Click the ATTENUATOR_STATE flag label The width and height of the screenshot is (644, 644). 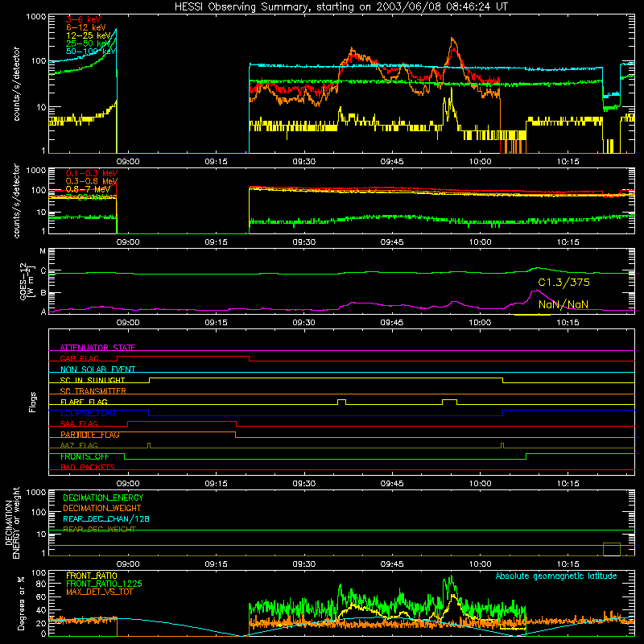(x=97, y=348)
